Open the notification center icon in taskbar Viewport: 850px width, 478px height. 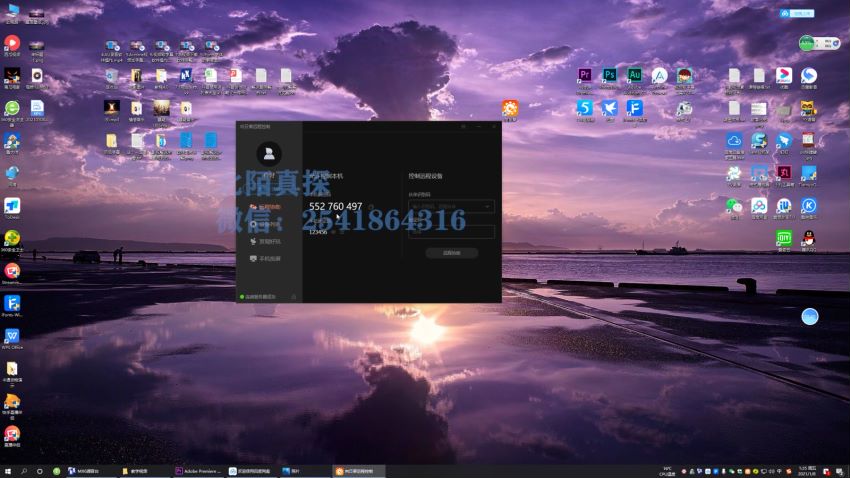pyautogui.click(x=839, y=471)
